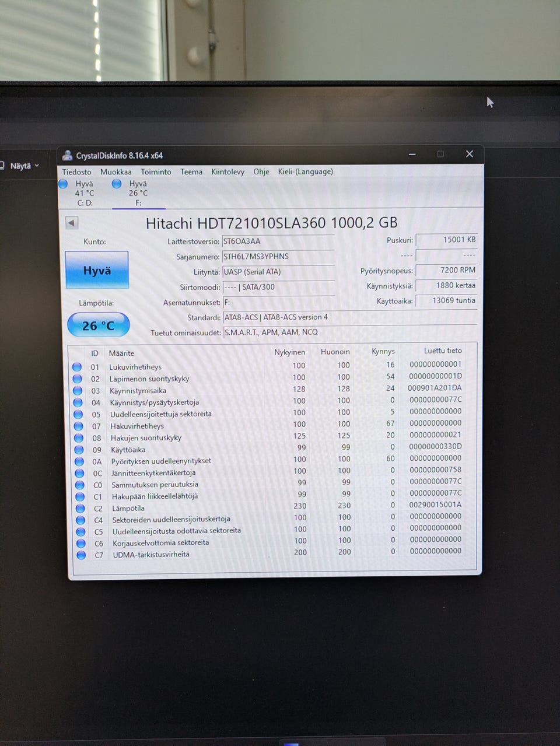Click the ID column header
Image resolution: width=560 pixels, height=746 pixels.
tap(94, 353)
